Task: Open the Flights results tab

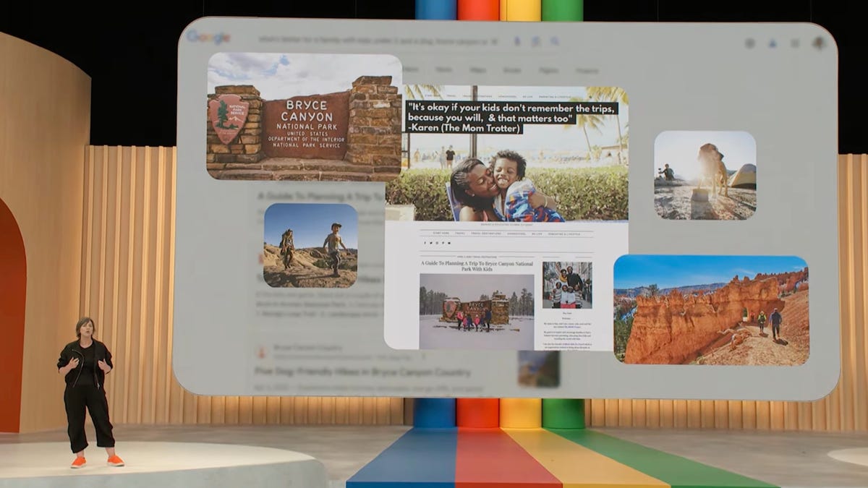Action: [548, 70]
